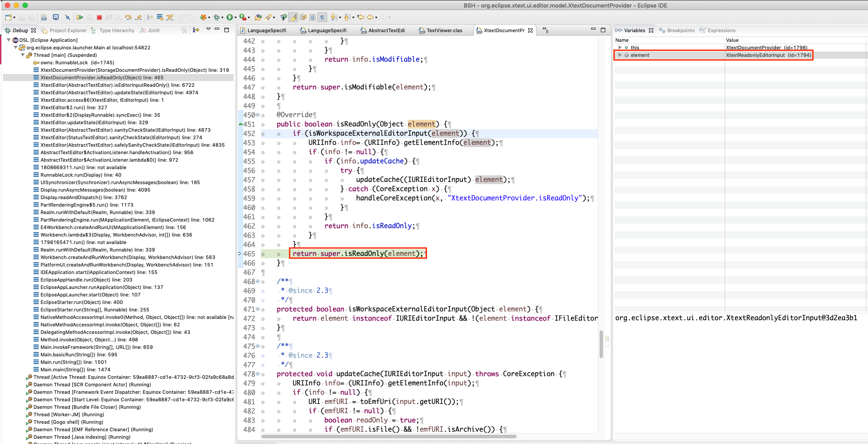Toggle Block Selection mode

[313, 18]
